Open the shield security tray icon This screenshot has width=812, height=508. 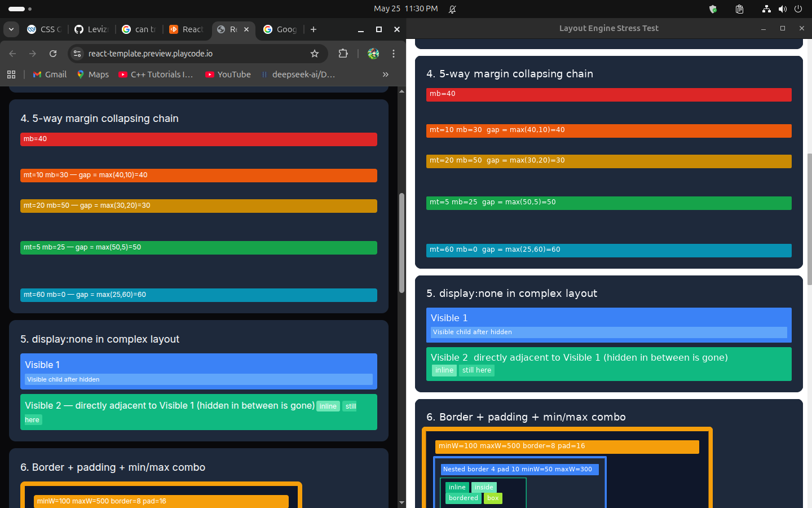[713, 9]
